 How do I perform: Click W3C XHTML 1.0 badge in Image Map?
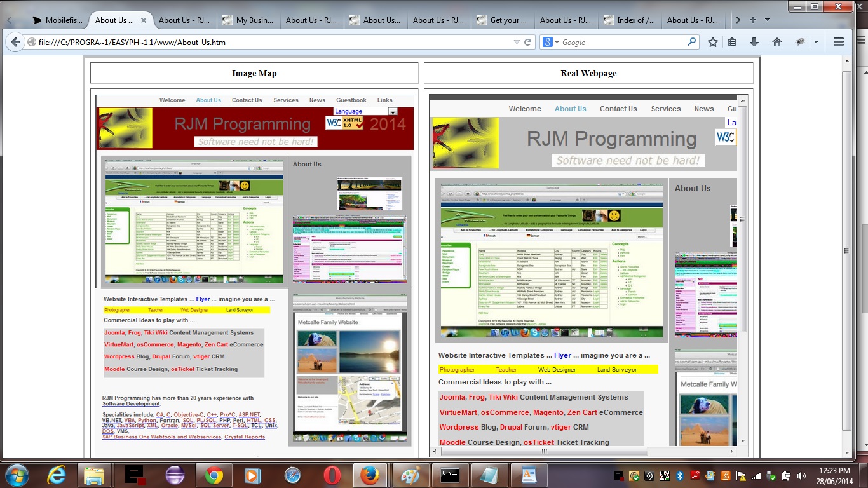click(x=346, y=123)
